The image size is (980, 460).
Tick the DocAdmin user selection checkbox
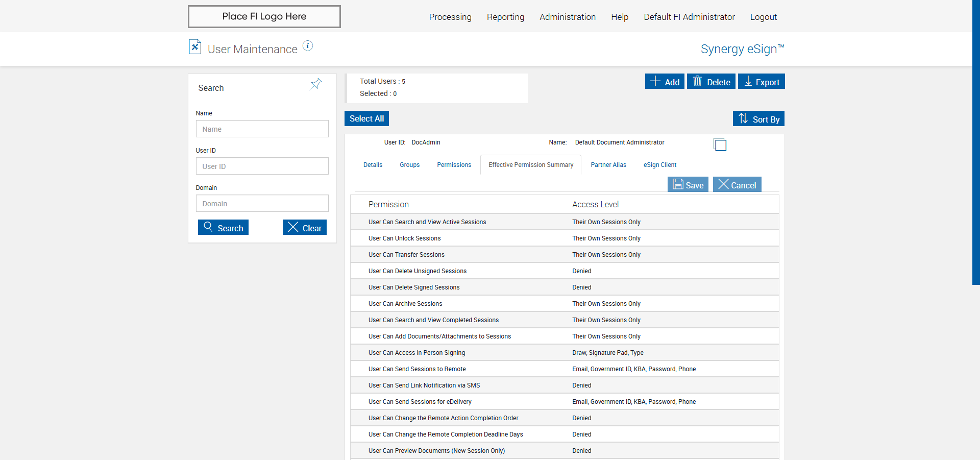click(720, 145)
